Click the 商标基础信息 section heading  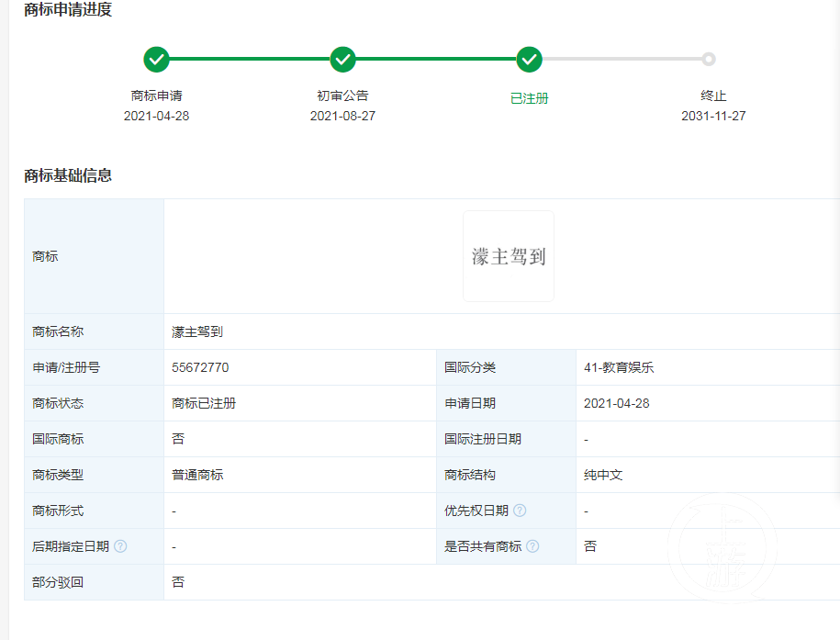[x=68, y=175]
